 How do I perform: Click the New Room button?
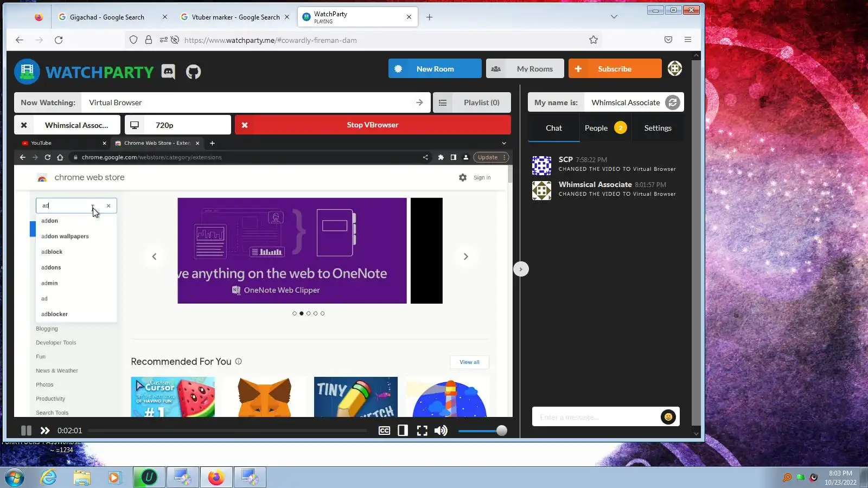point(435,69)
